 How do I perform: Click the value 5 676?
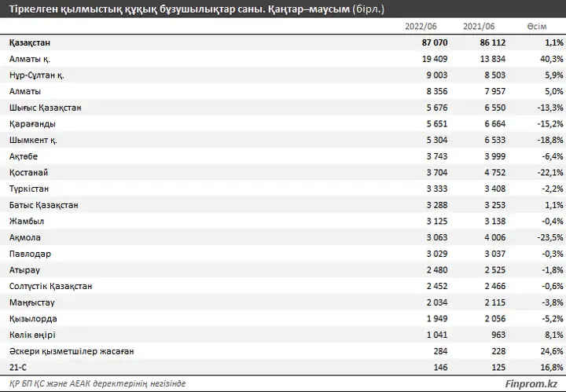pos(437,108)
